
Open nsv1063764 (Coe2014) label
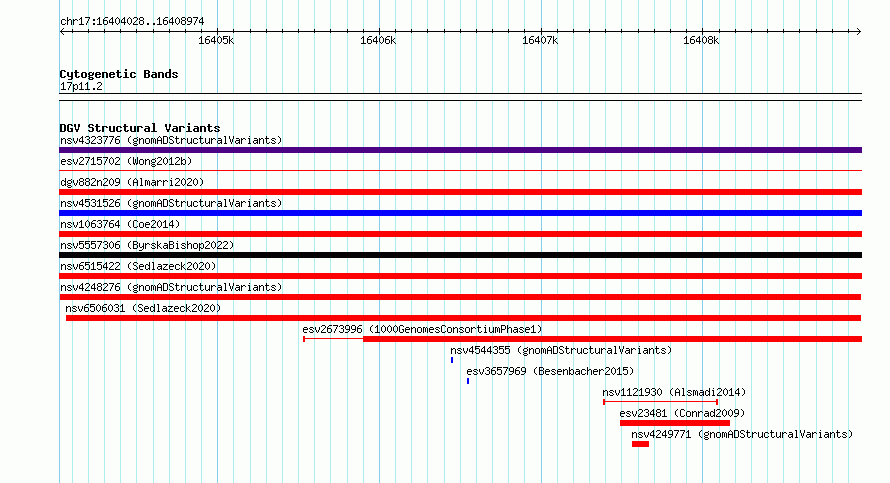click(120, 224)
